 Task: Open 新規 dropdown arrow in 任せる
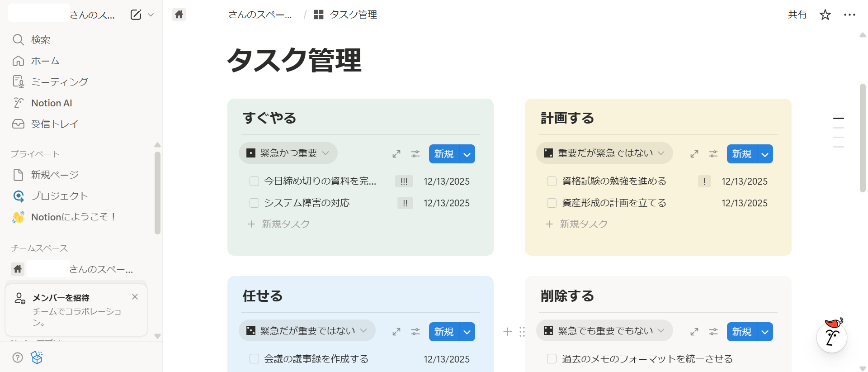point(467,332)
